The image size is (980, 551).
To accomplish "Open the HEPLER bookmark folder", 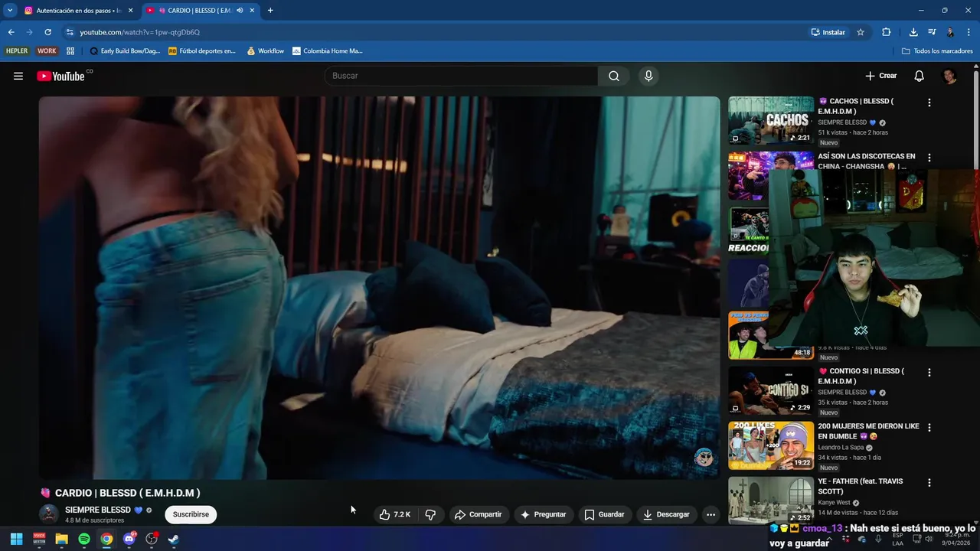I will (17, 51).
